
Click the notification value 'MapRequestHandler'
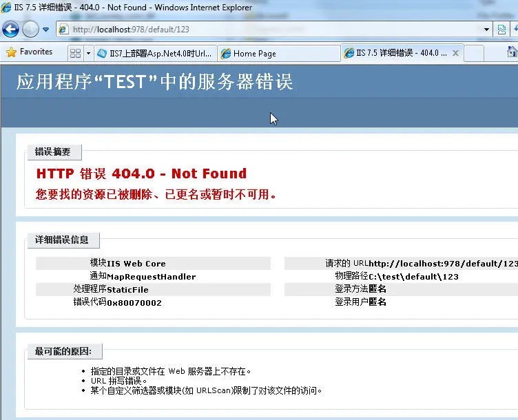tap(152, 276)
